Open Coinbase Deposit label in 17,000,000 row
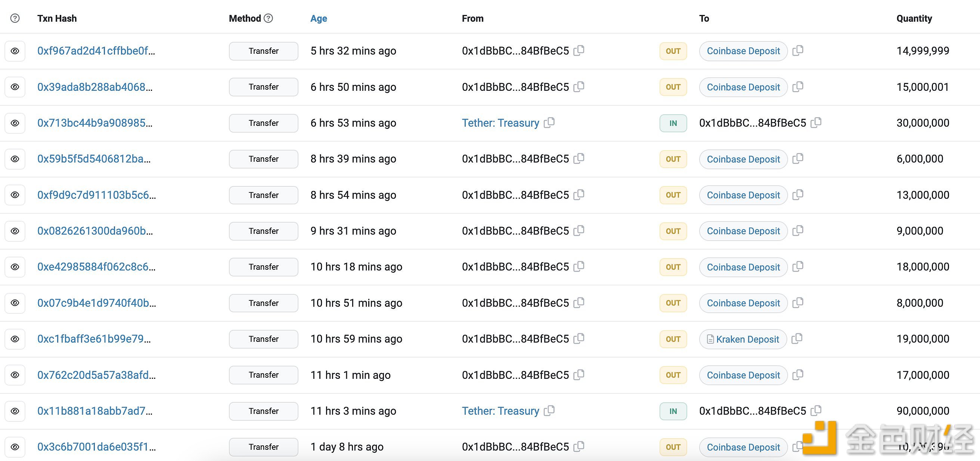 point(743,375)
